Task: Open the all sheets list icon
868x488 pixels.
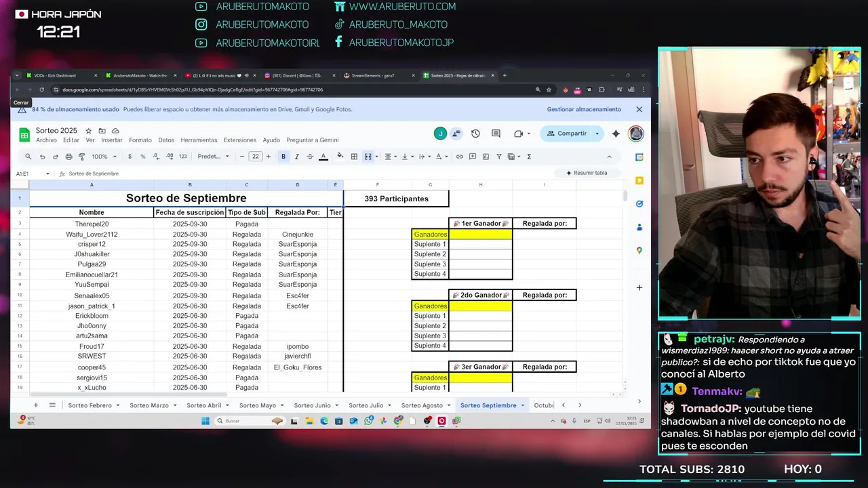Action: [x=52, y=405]
